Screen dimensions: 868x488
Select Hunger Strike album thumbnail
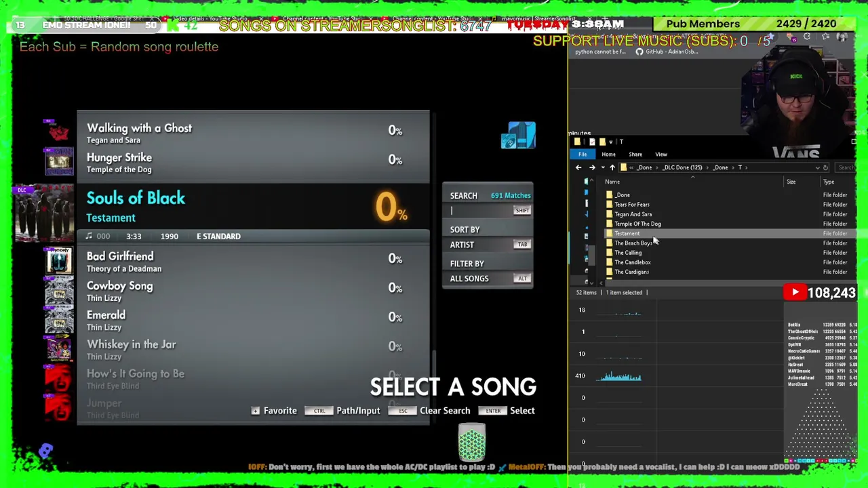[x=59, y=162]
